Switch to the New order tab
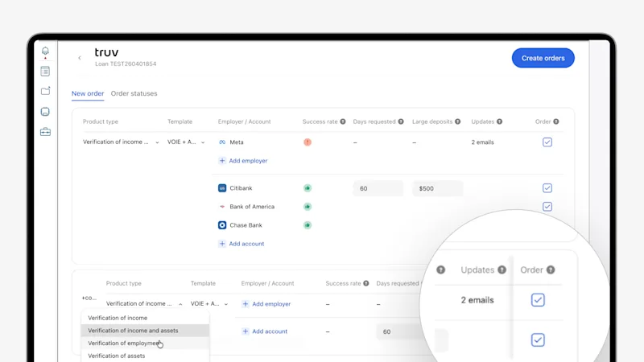This screenshot has width=644, height=362. (88, 93)
